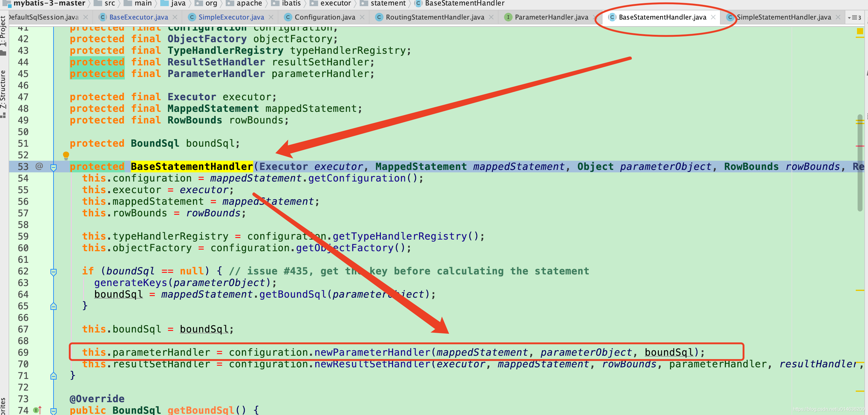Click the org package breadcrumb
Screen dimensions: 868x415
point(206,3)
